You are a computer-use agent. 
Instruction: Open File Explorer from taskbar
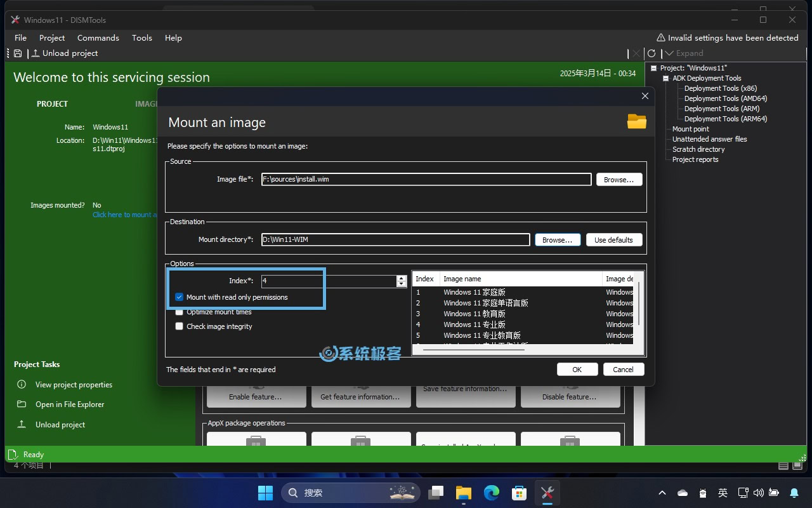464,493
